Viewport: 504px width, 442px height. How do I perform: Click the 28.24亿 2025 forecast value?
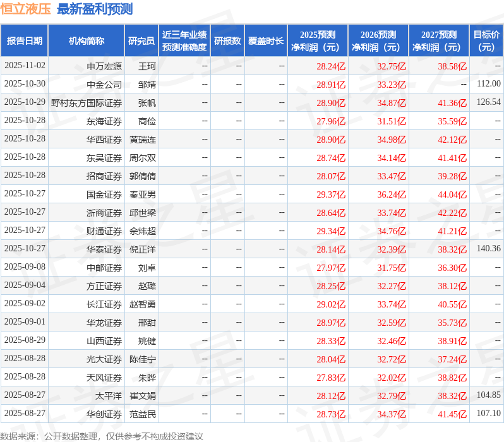tap(331, 66)
